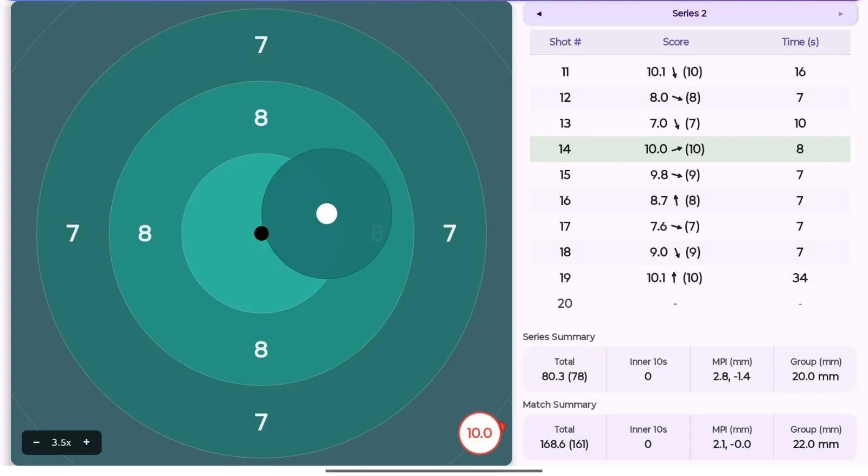Select shot 13 row number
Image resolution: width=868 pixels, height=476 pixels.
(x=565, y=124)
